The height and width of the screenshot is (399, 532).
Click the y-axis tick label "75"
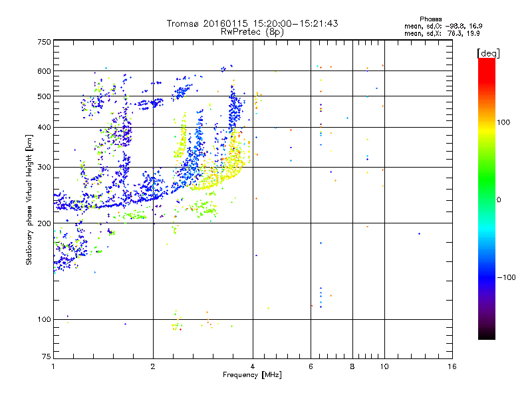47,356
